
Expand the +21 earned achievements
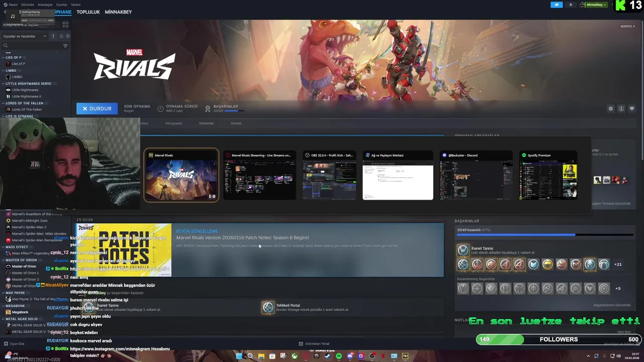point(618,264)
